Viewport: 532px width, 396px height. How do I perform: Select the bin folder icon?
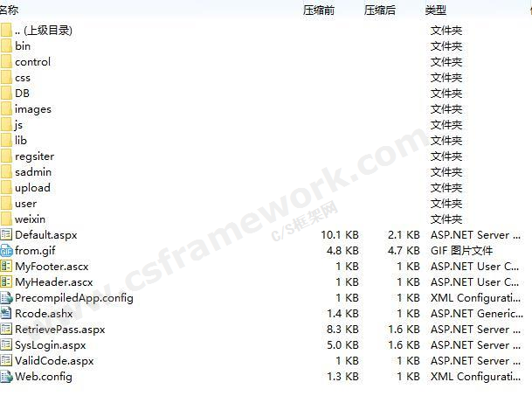point(6,45)
